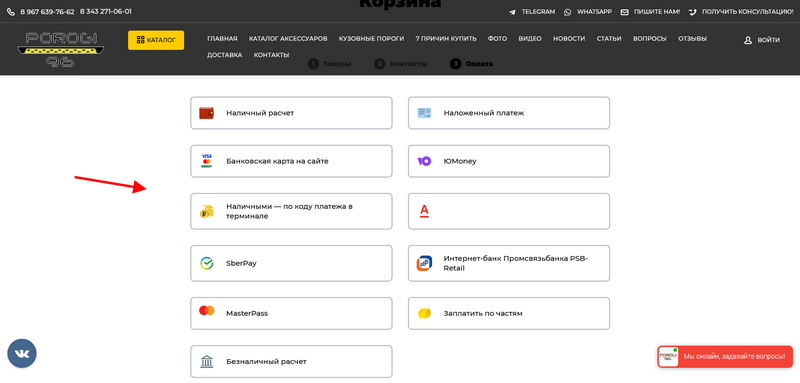
Task: Open the yellow Каталог button
Action: click(156, 40)
